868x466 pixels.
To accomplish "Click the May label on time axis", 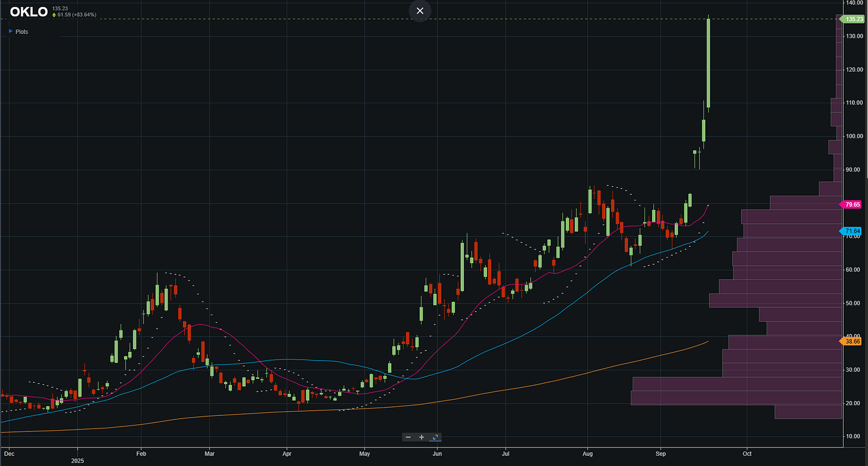I will coord(365,453).
